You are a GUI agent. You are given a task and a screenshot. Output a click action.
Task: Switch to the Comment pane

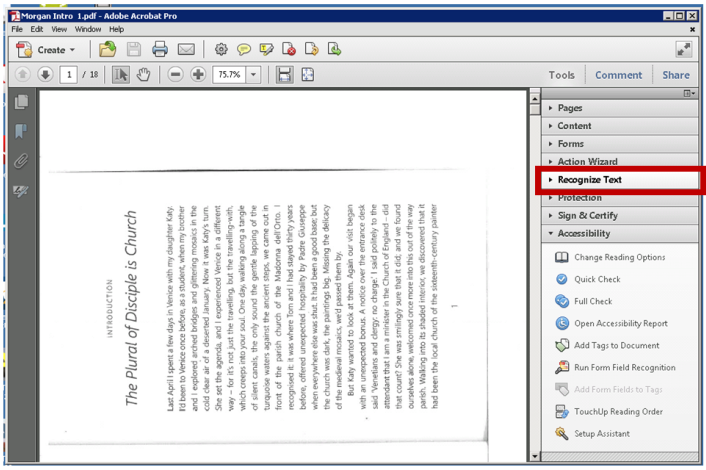tap(618, 75)
